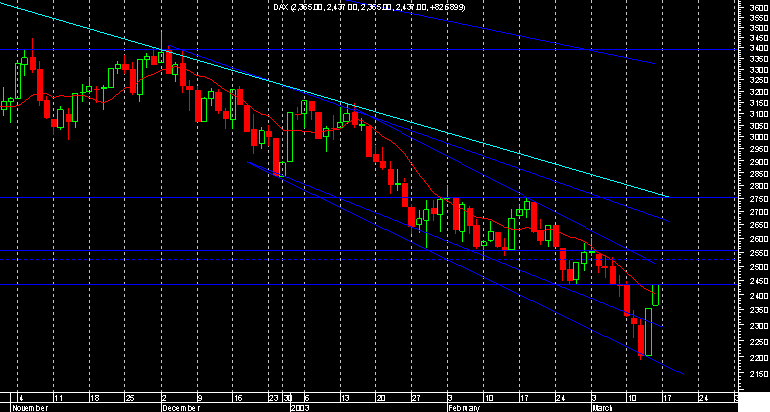Viewport: 770px width, 412px height.
Task: Click the 3000 price axis label
Action: [x=759, y=137]
